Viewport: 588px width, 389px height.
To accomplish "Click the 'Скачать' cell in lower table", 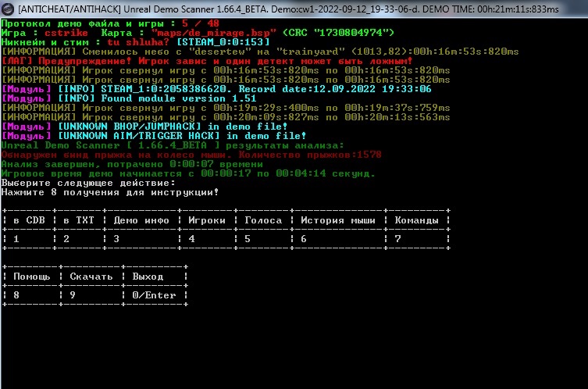I will [x=91, y=277].
